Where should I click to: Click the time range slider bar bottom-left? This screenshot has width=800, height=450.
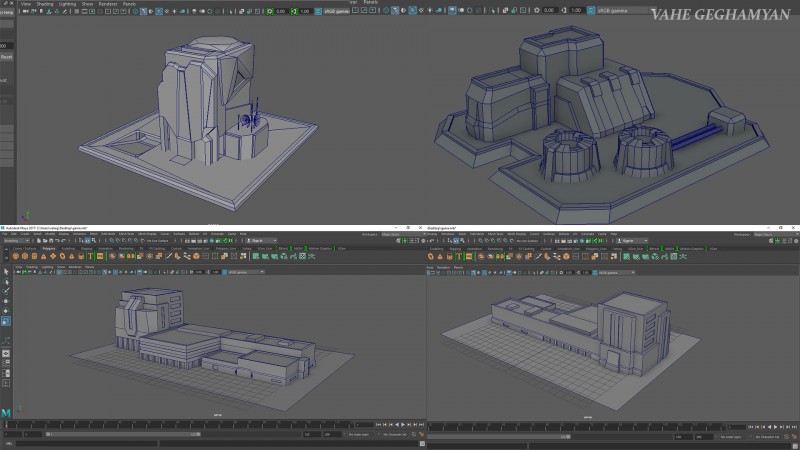point(120,434)
